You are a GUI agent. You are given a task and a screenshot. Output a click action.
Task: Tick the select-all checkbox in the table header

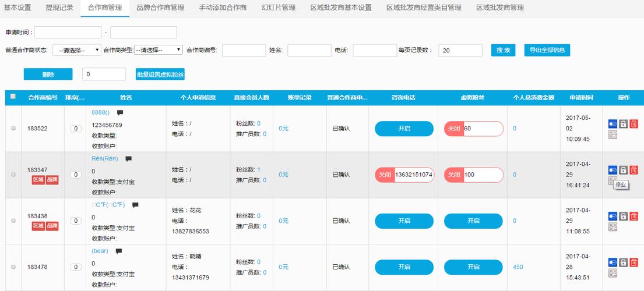(x=13, y=96)
